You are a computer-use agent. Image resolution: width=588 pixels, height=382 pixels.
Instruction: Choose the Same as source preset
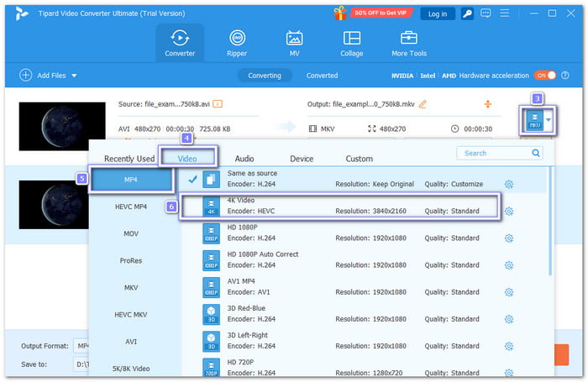pos(364,179)
